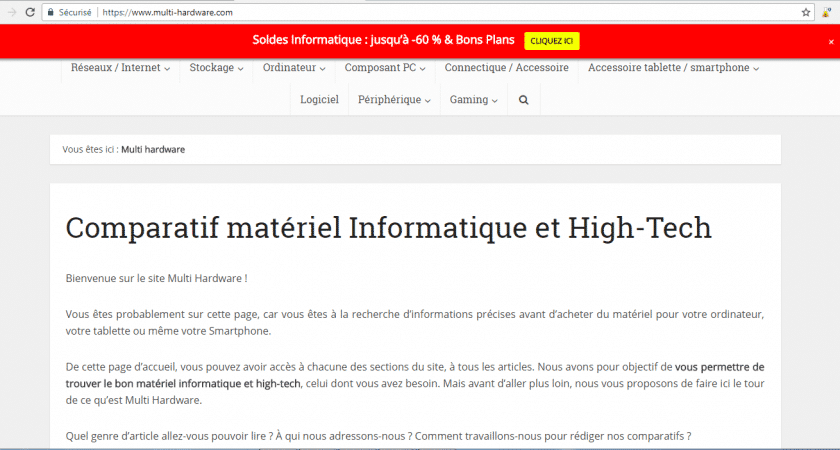Image resolution: width=840 pixels, height=450 pixels.
Task: Bookmark page with the star icon
Action: 806,12
